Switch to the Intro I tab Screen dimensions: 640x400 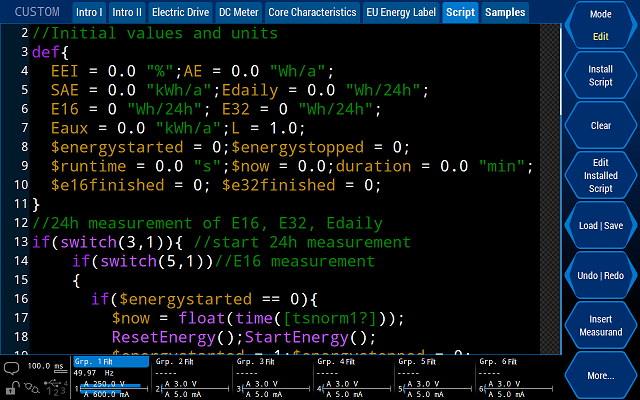click(x=89, y=12)
